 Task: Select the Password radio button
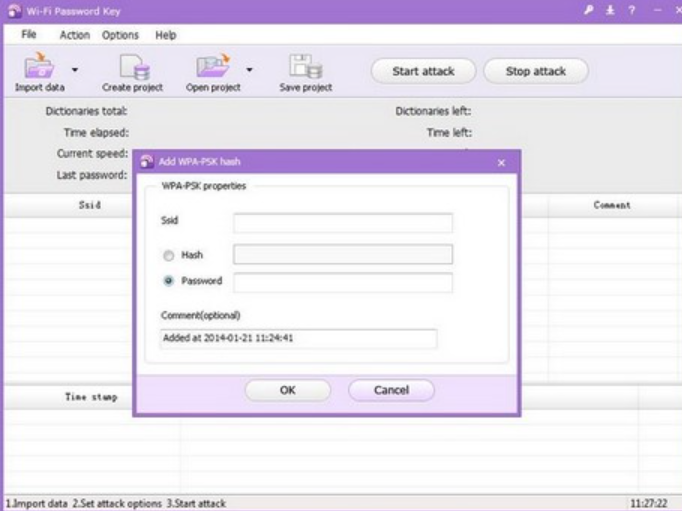click(168, 281)
